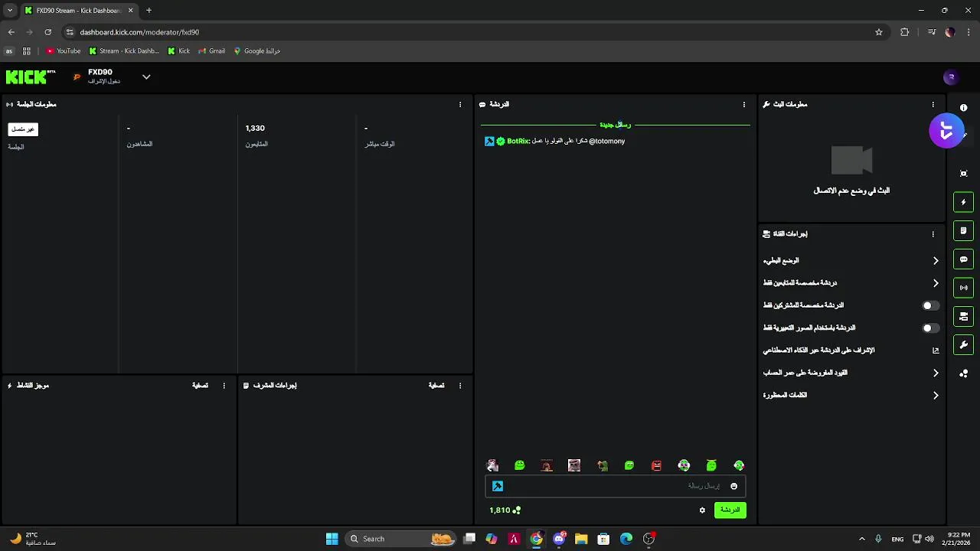The width and height of the screenshot is (980, 551).
Task: Open the Google Maps bookmark
Action: [x=257, y=51]
